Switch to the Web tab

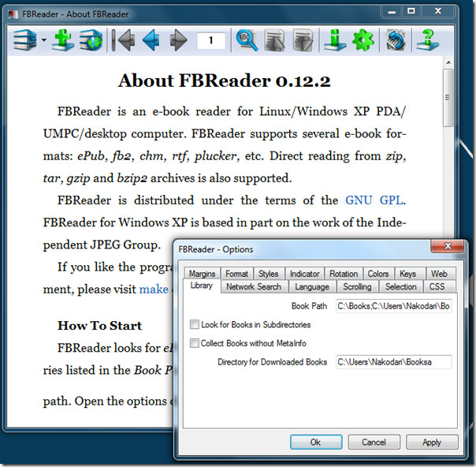(x=439, y=274)
